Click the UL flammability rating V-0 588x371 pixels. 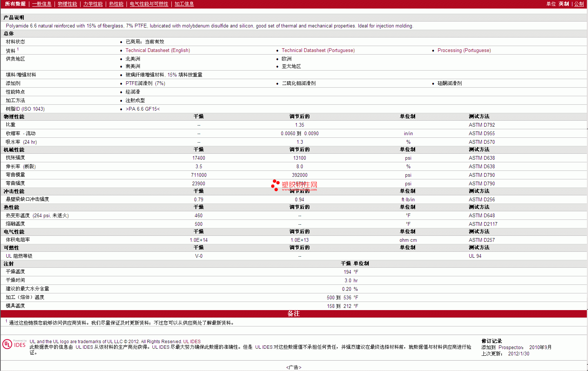[198, 256]
